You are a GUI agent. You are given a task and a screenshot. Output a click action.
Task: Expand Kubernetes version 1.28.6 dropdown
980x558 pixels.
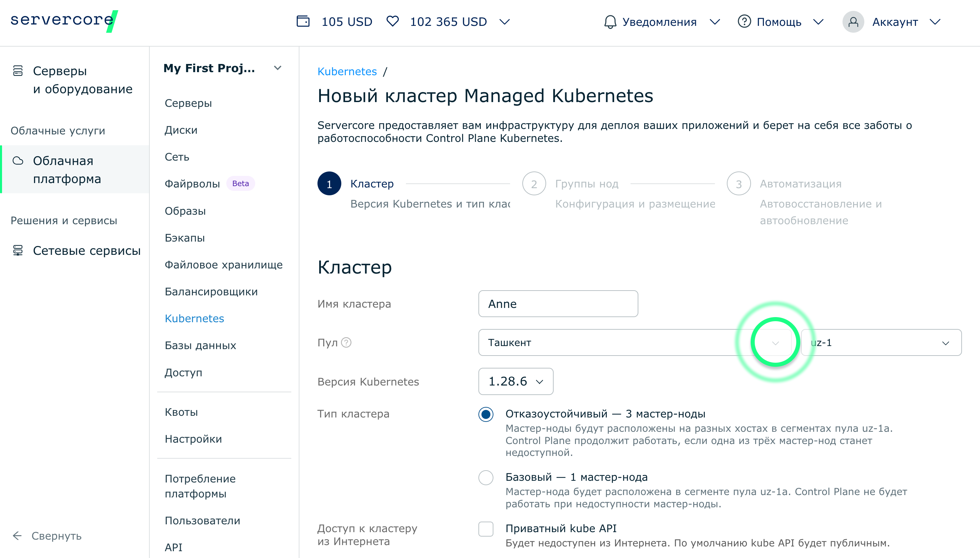pos(515,381)
